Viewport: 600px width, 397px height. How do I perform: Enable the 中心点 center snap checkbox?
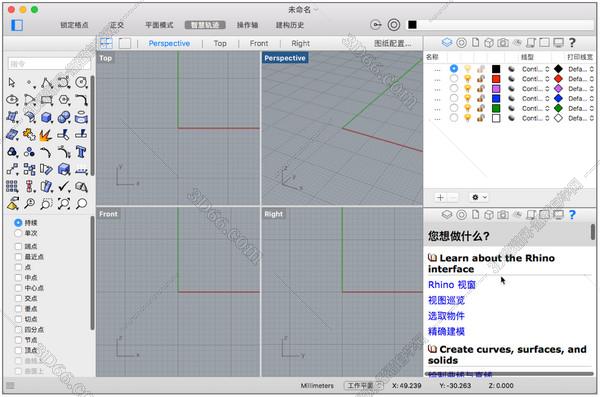tap(18, 288)
